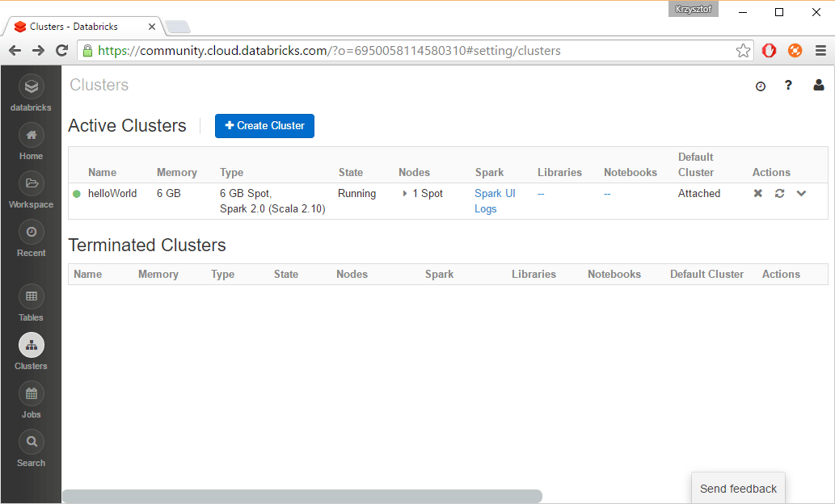This screenshot has height=504, width=835.
Task: Click the green running status dot
Action: pos(77,194)
